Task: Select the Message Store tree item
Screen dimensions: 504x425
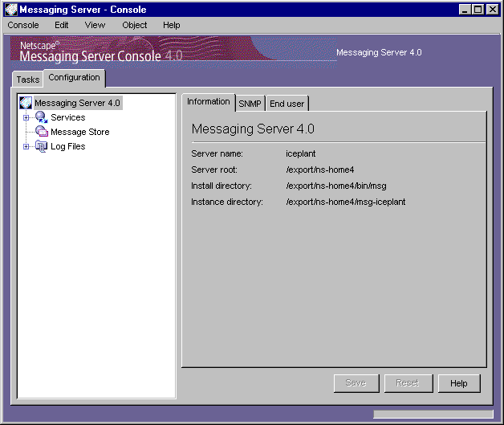Action: 80,132
